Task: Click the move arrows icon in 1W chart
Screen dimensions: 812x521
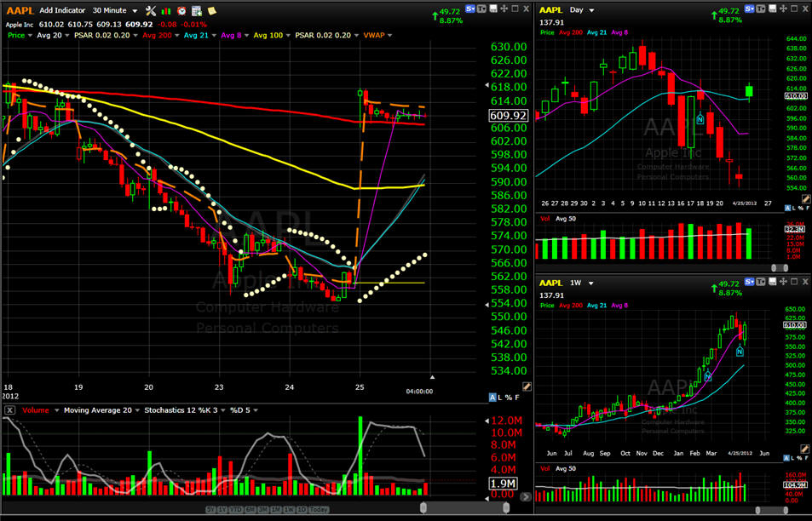Action: [x=783, y=282]
